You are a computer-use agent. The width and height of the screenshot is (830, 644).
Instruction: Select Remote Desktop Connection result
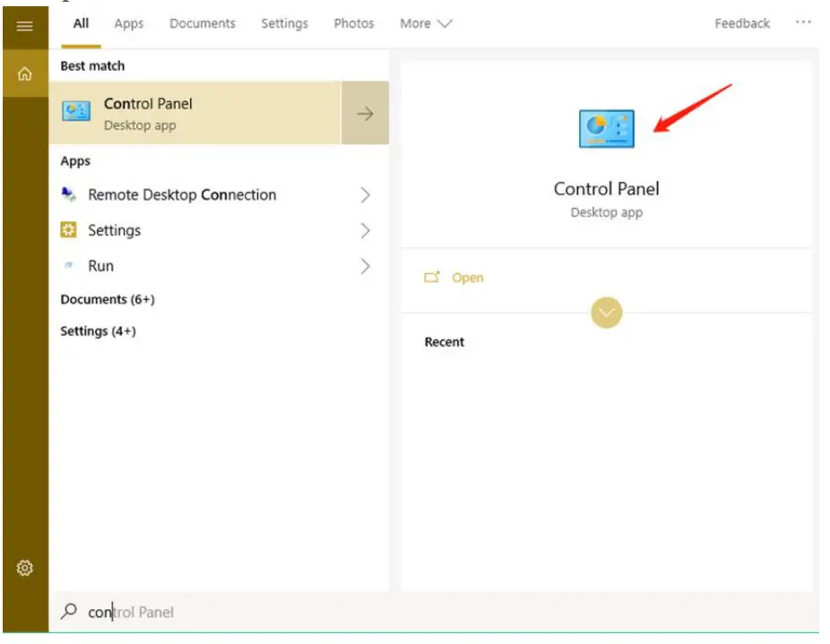click(219, 194)
